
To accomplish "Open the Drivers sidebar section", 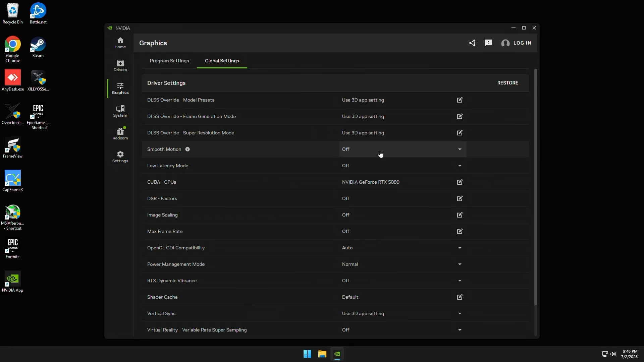I will point(120,66).
